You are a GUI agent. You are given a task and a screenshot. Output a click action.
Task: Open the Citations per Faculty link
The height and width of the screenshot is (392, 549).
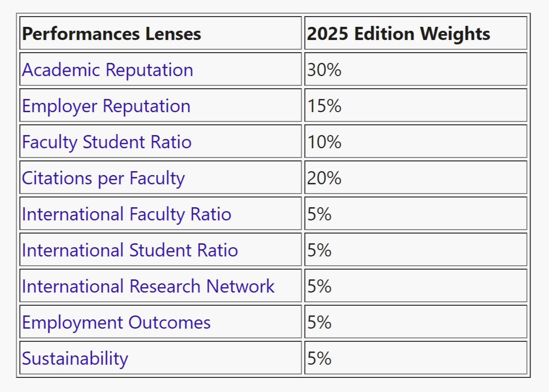(103, 178)
